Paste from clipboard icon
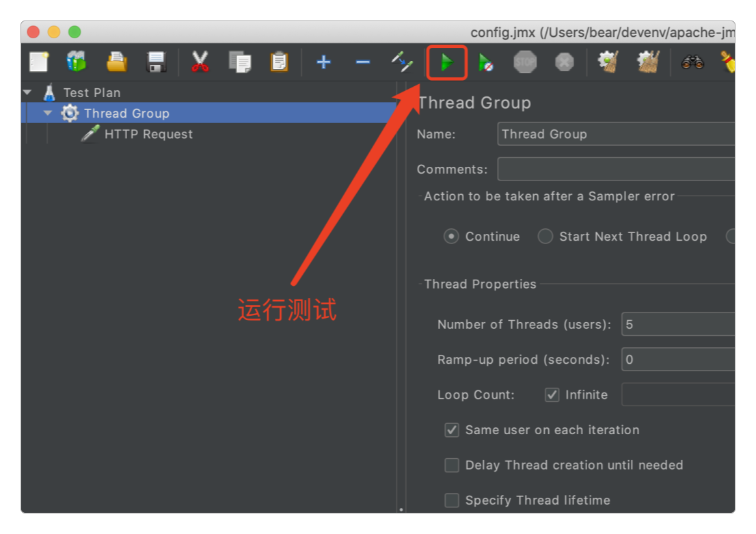Image resolution: width=756 pixels, height=534 pixels. (279, 62)
